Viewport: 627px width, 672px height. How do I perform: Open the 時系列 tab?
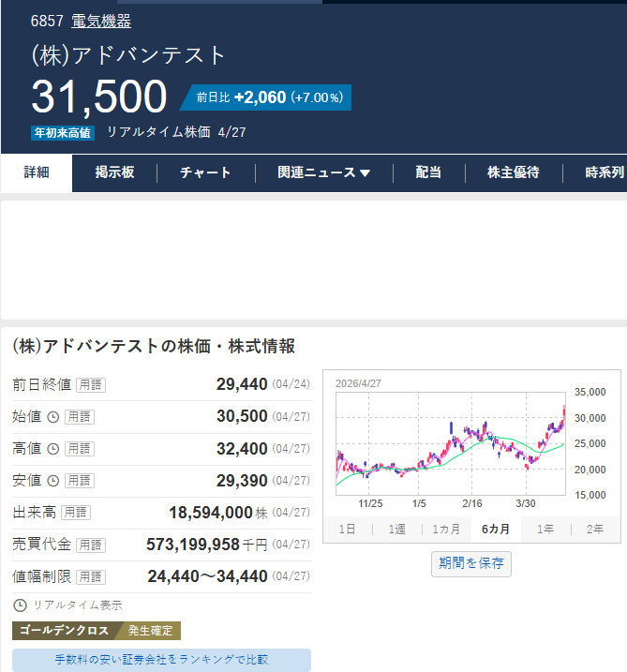605,172
